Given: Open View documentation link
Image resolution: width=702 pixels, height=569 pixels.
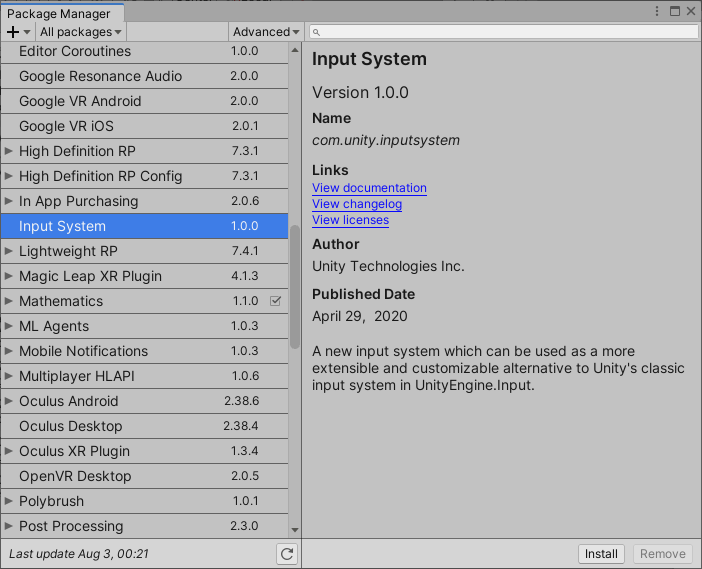Looking at the screenshot, I should click(369, 188).
